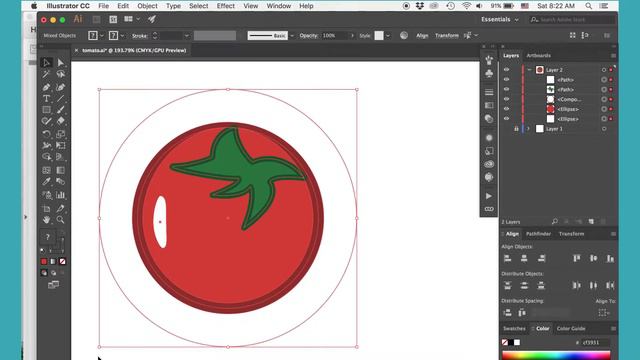Toggle visibility eye of Layer 2

(507, 70)
